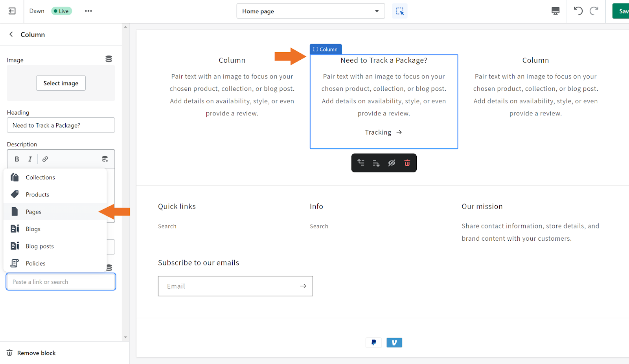The width and height of the screenshot is (629, 364).
Task: Open the three-dot theme actions menu
Action: pos(88,11)
